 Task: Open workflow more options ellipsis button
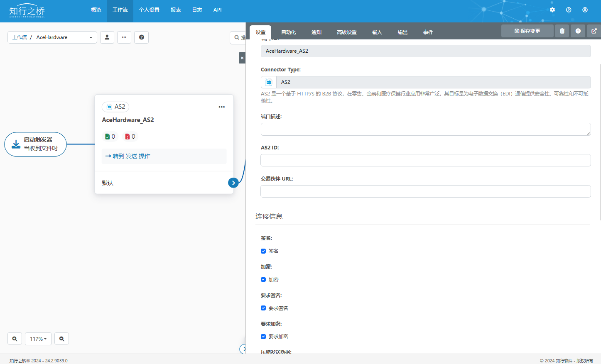(x=124, y=37)
